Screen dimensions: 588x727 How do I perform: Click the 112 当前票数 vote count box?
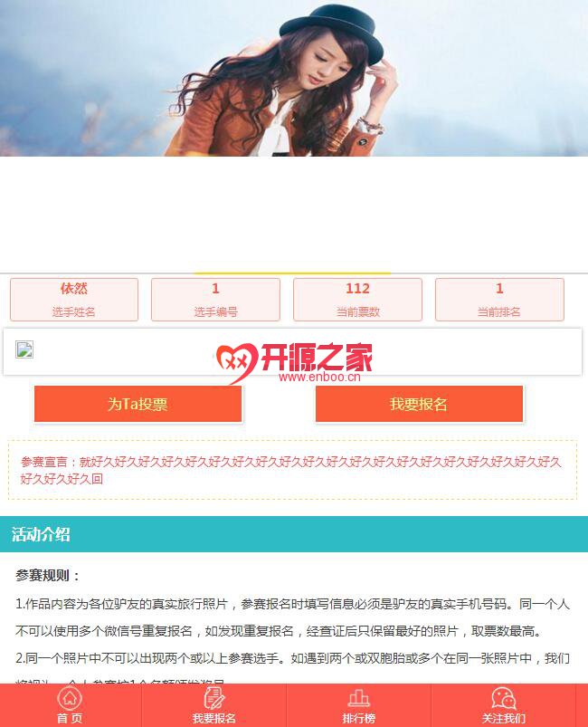(357, 300)
